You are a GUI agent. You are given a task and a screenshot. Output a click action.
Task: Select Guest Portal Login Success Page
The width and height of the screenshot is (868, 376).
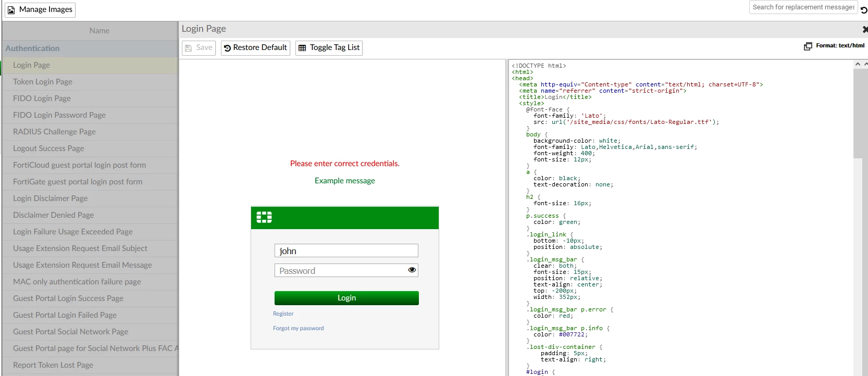90,298
